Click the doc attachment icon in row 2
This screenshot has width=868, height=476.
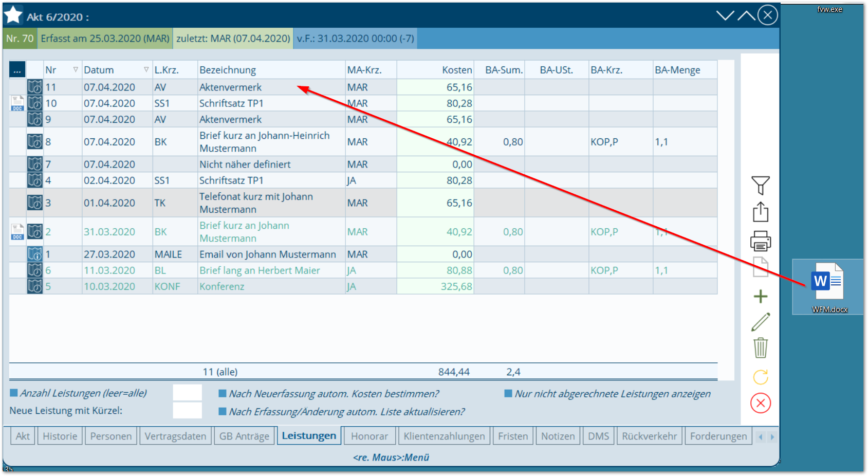tap(17, 232)
